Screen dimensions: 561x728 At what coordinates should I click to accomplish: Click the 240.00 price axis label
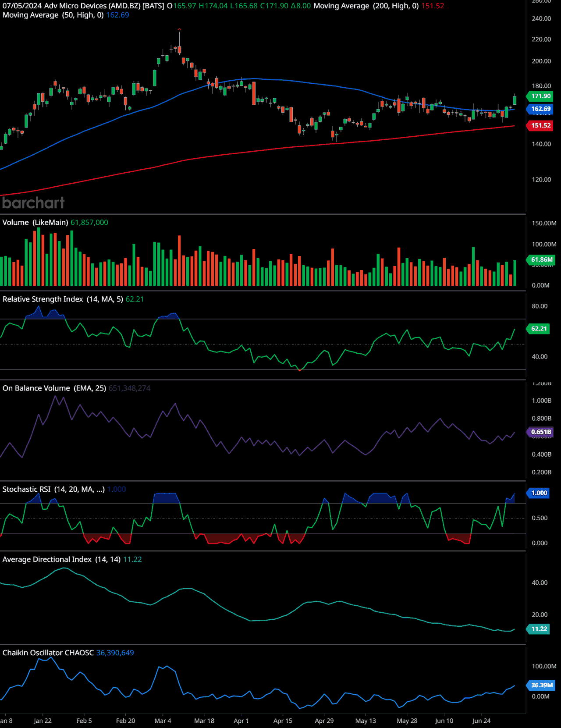click(541, 19)
